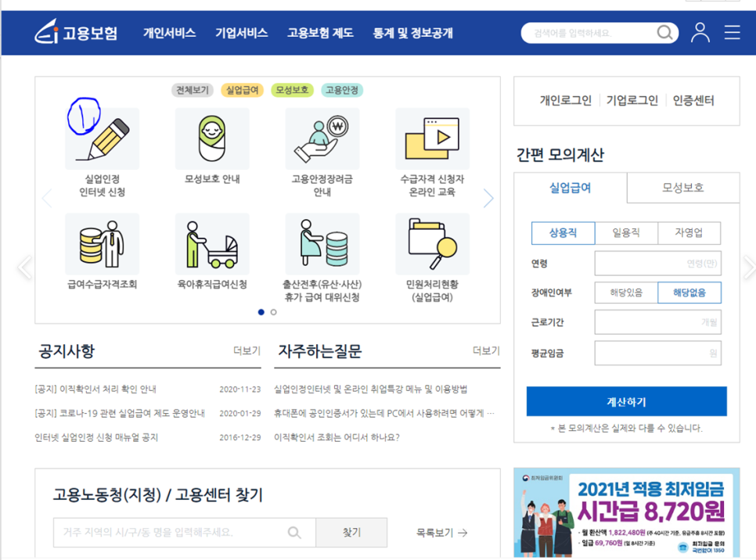Click the 고용보험 logo in the header
Image resolution: width=756 pixels, height=560 pixels.
coord(76,32)
